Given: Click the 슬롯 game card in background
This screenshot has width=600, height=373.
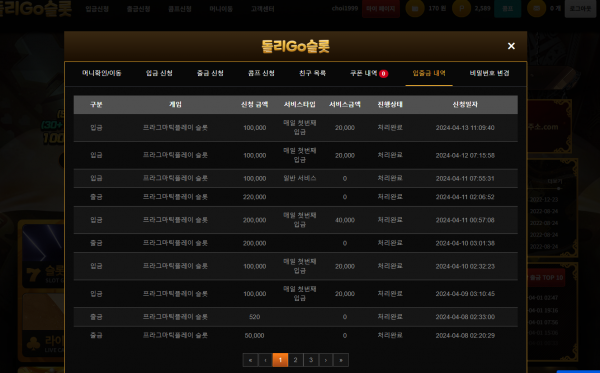Looking at the screenshot, I should [x=43, y=256].
